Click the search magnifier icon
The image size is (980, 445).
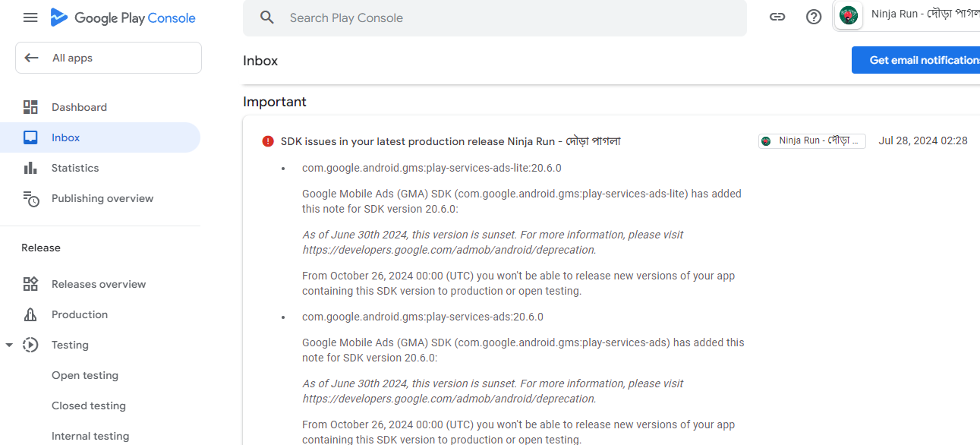click(267, 17)
